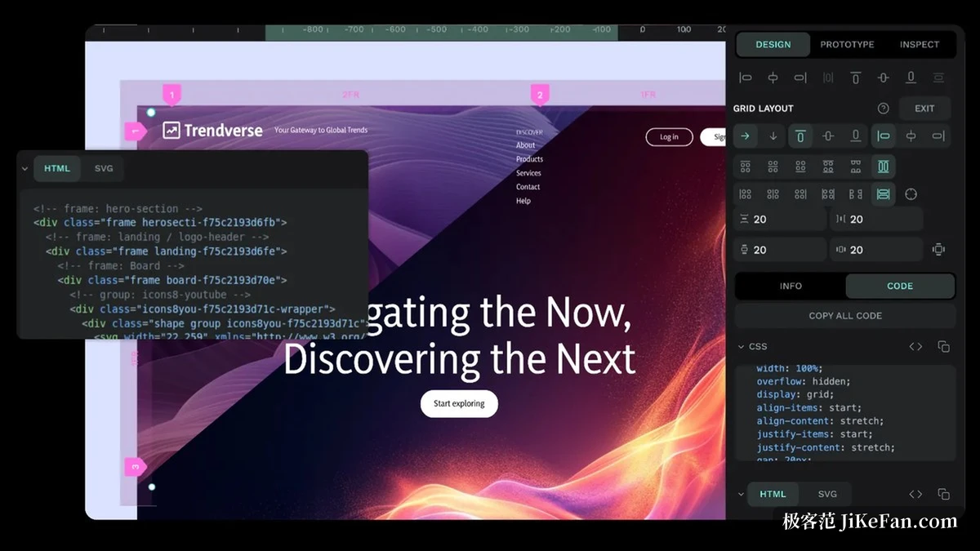Collapse the floating HTML code panel
This screenshot has width=980, height=551.
point(24,169)
